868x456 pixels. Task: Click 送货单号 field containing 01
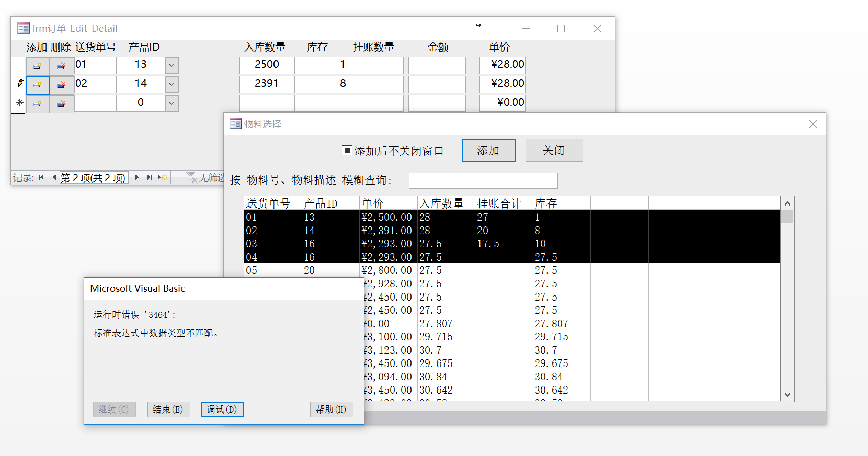tap(95, 65)
